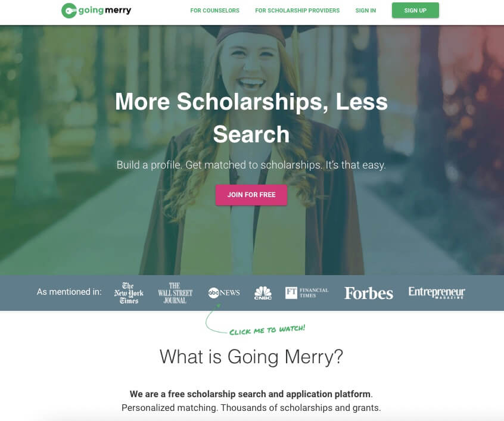Open the ABC News logo video

click(x=224, y=293)
